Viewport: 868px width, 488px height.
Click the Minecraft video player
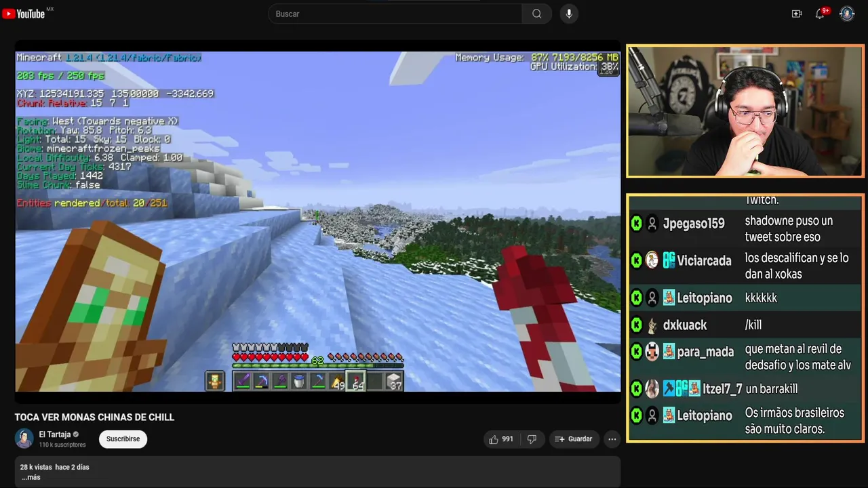[x=318, y=222]
